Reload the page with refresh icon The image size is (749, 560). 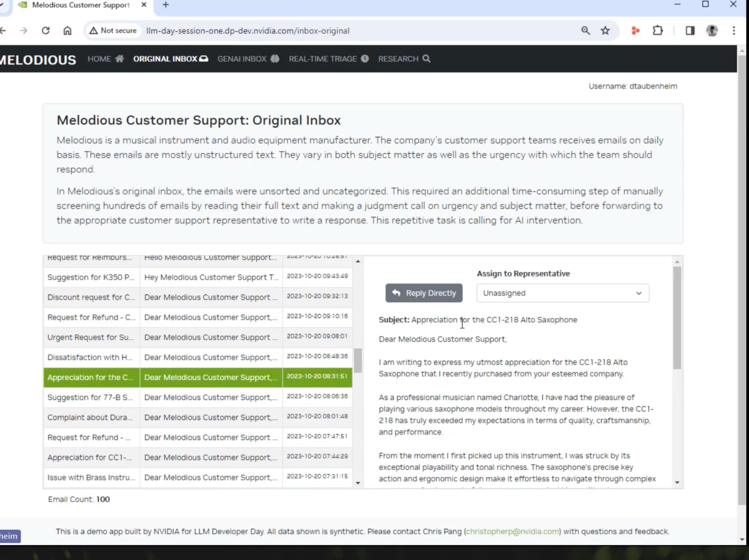coord(46,31)
